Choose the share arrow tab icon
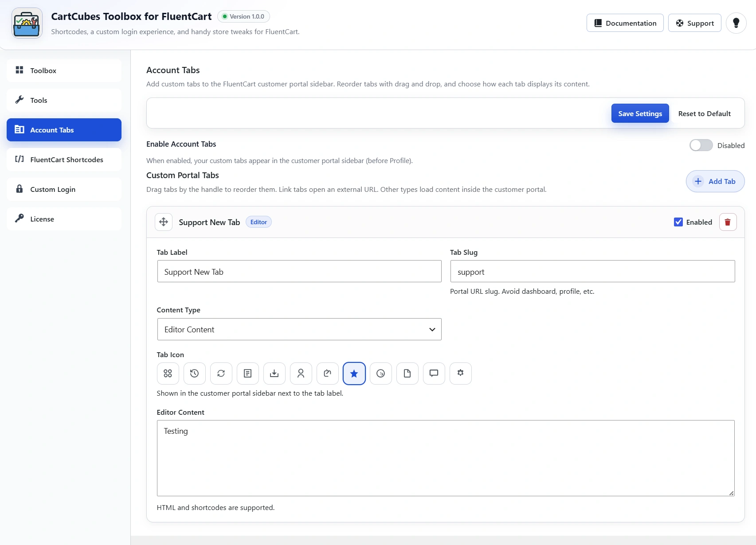 [327, 374]
